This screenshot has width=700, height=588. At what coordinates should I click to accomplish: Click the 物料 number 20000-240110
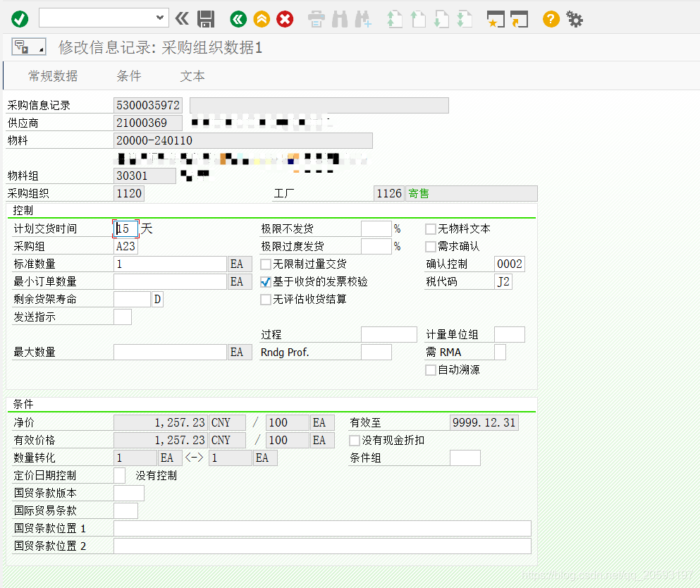click(243, 140)
